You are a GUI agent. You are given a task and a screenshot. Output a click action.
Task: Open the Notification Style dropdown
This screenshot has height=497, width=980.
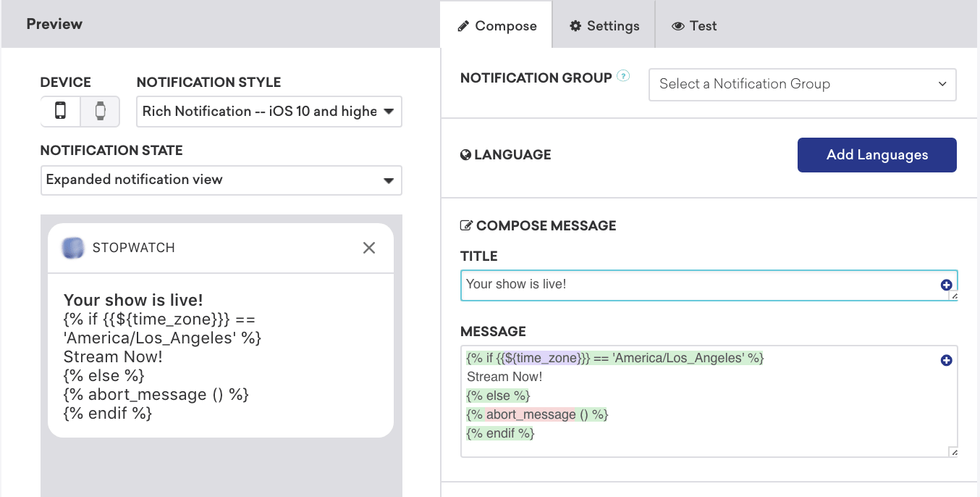(x=269, y=112)
